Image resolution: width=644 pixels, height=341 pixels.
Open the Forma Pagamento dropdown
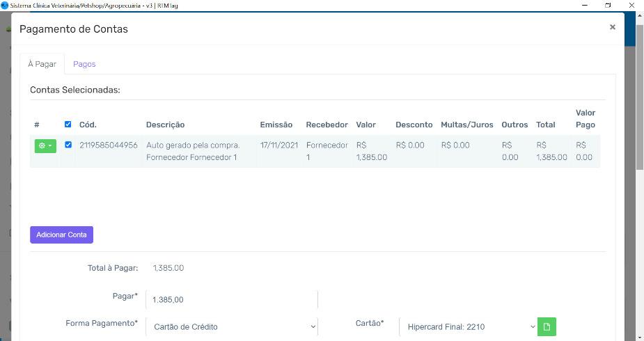(x=231, y=326)
